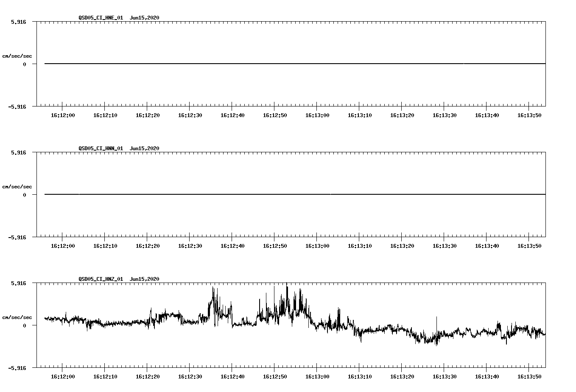The image size is (576, 392).
Task: Click the 16:12:20 time label under HNN plot
Action: (148, 246)
